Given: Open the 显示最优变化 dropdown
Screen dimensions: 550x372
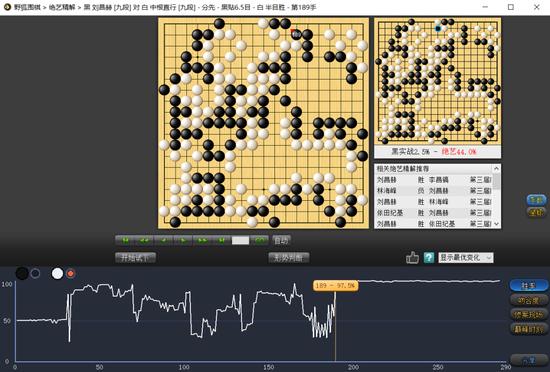Looking at the screenshot, I should pyautogui.click(x=466, y=258).
